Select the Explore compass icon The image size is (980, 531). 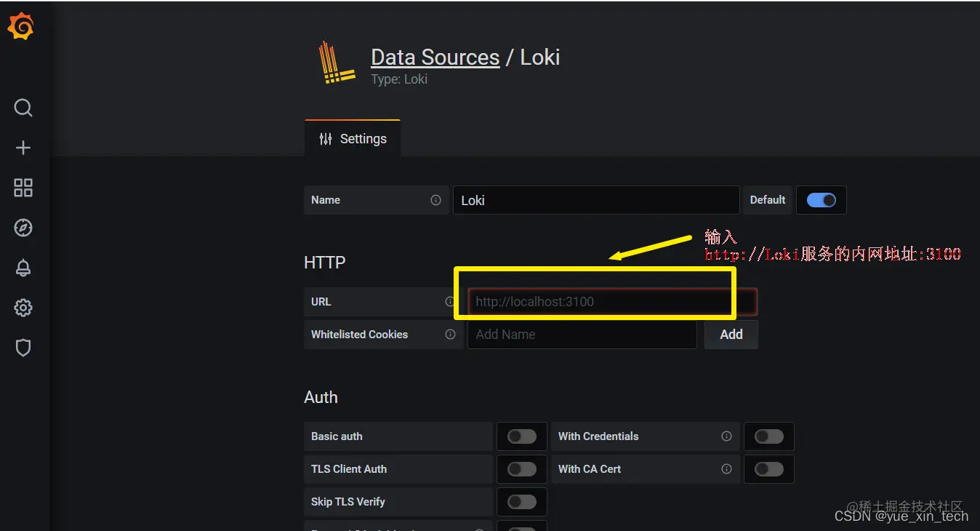click(x=23, y=228)
